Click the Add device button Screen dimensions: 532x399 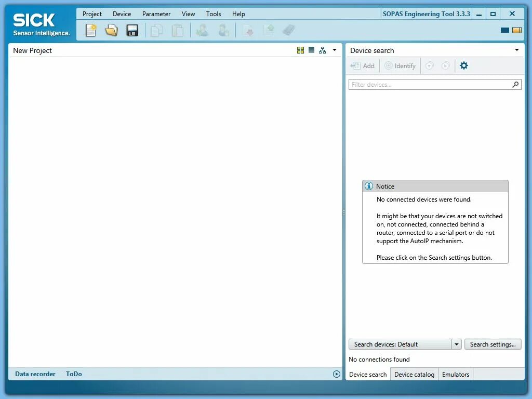click(x=363, y=66)
